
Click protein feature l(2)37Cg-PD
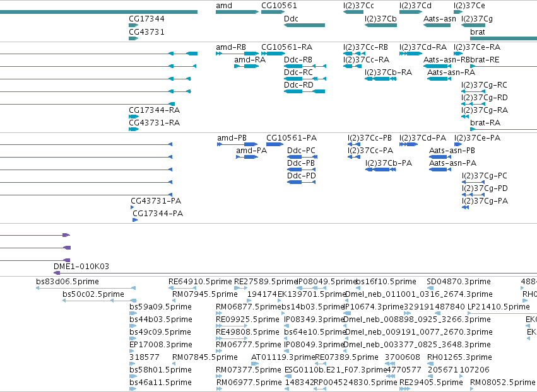pyautogui.click(x=473, y=195)
